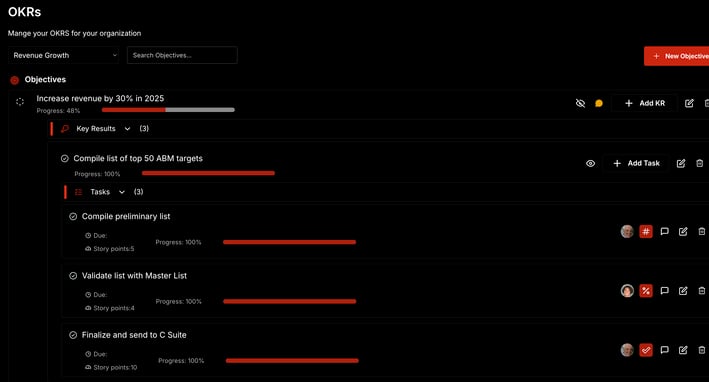Open comments on Compile preliminary list task
Viewport: 709px width, 382px height.
tap(664, 231)
